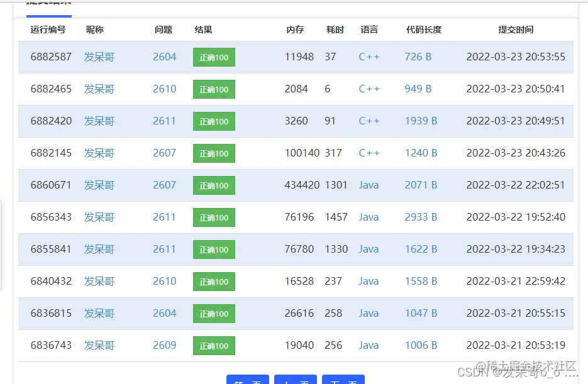View 1006 B code length link
Screen dimensions: 588x384
421,346
